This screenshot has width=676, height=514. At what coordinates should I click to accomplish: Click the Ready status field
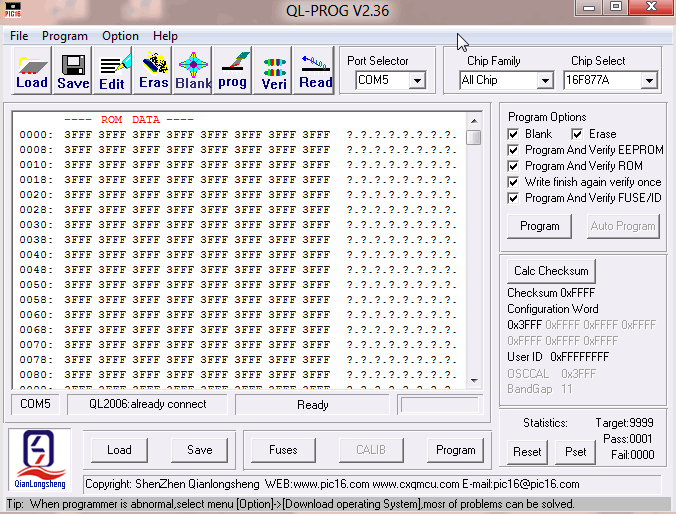click(313, 404)
